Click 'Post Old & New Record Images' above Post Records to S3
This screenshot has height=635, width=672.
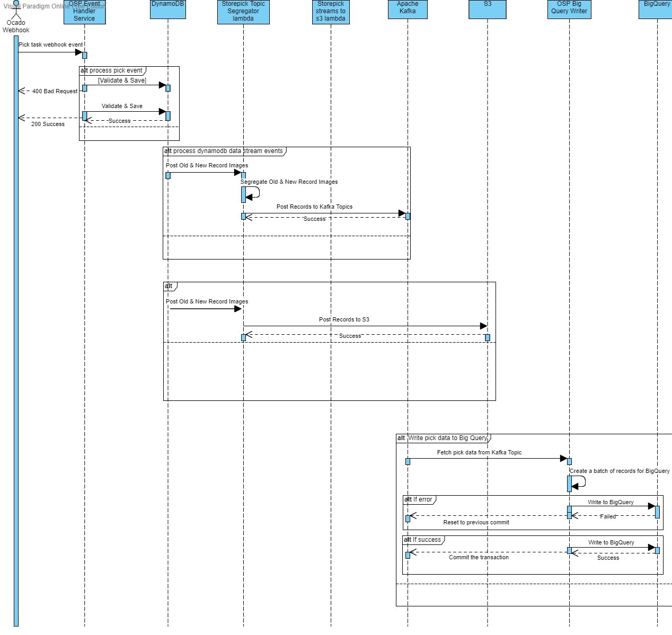pos(207,301)
